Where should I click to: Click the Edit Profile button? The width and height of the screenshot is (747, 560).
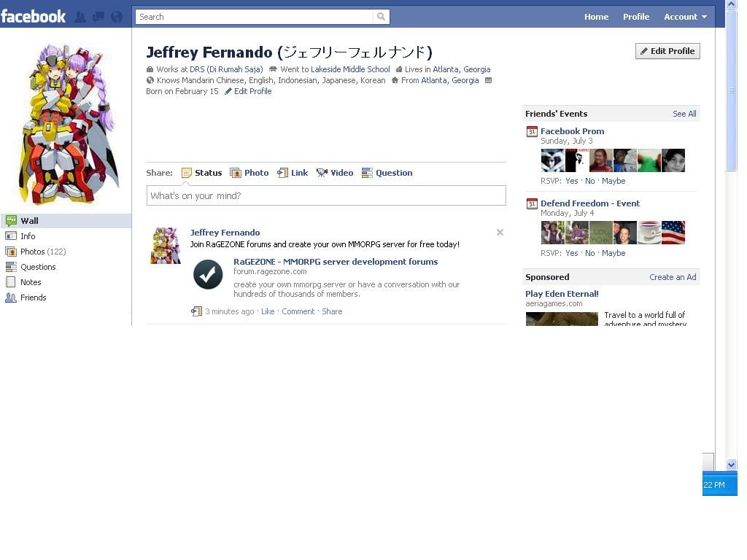[x=667, y=51]
